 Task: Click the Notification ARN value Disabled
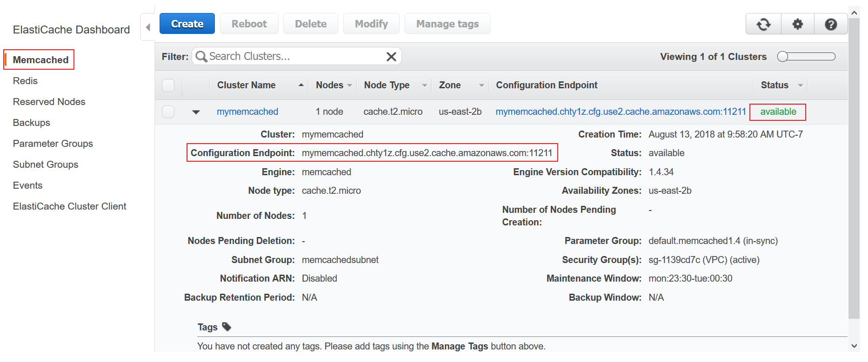[x=319, y=278]
